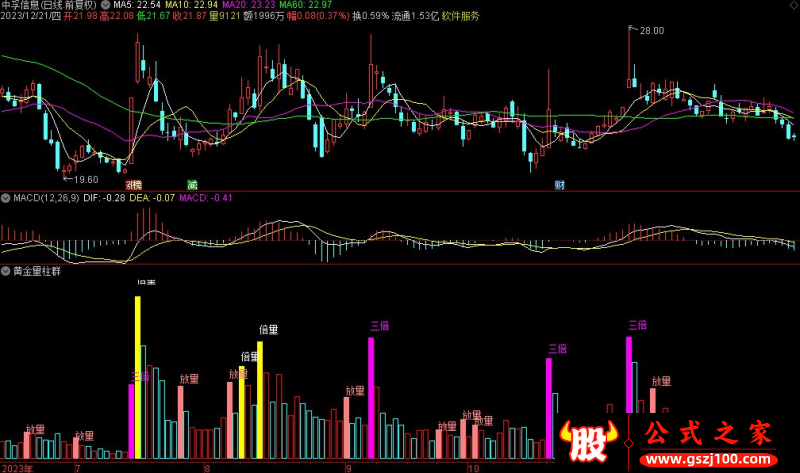Select the MA20: 23.23 moving average label

click(248, 5)
